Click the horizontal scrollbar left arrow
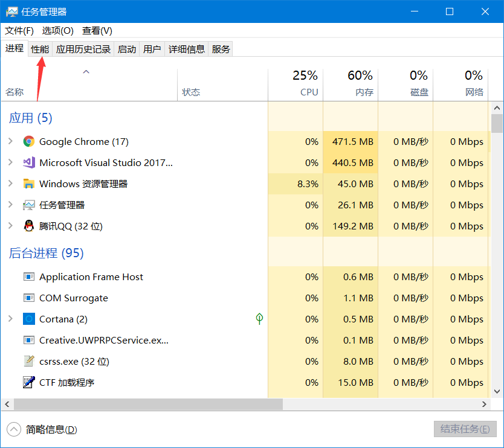504x448 pixels. 7,405
